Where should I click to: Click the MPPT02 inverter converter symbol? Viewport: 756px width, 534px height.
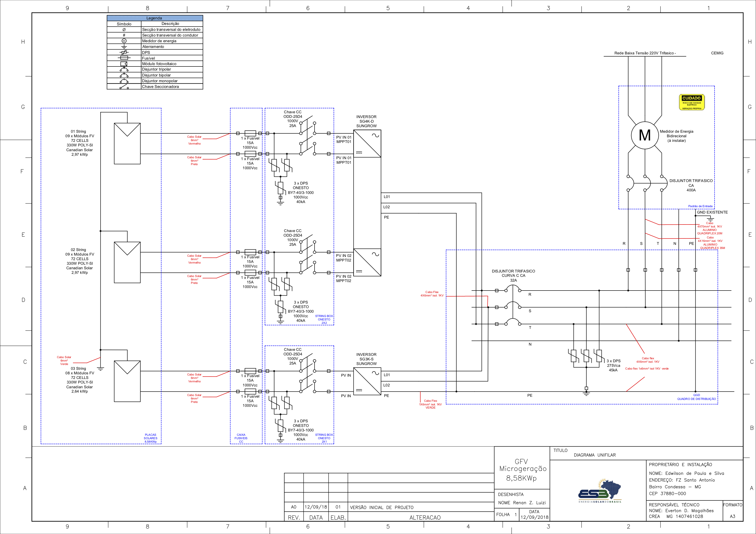(367, 262)
